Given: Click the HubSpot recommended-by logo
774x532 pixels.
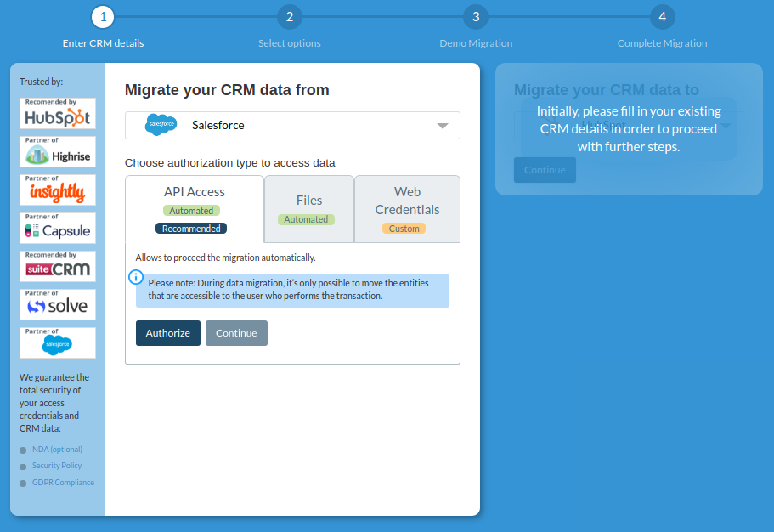Looking at the screenshot, I should 58,113.
